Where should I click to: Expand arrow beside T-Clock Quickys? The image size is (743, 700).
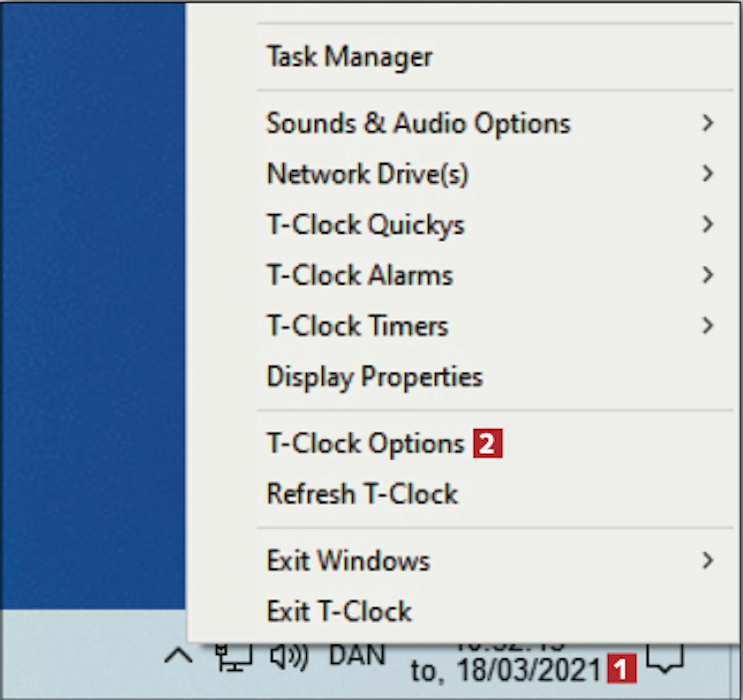(708, 224)
